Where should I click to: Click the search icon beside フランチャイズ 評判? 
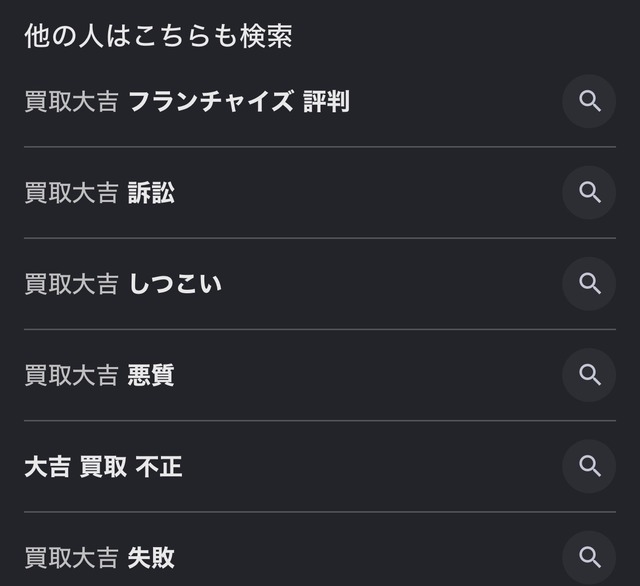pyautogui.click(x=589, y=101)
